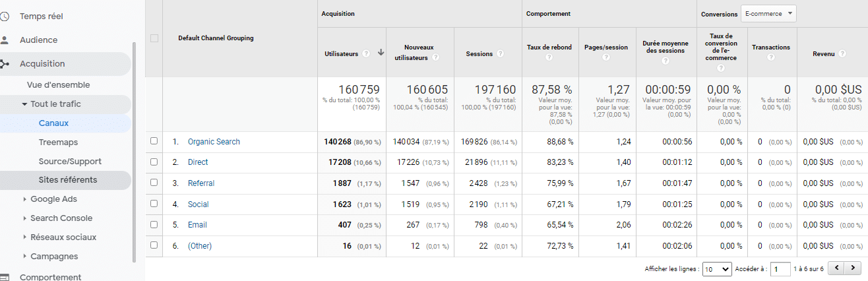
Task: Open the Social channel link
Action: (199, 204)
